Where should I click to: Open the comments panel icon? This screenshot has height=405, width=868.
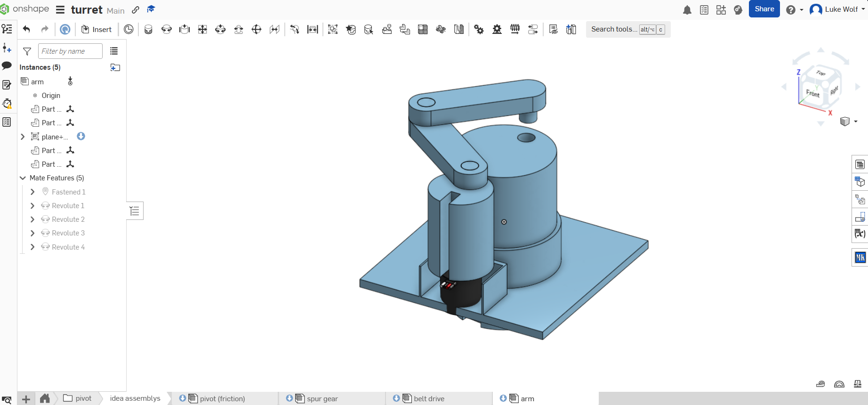7,66
